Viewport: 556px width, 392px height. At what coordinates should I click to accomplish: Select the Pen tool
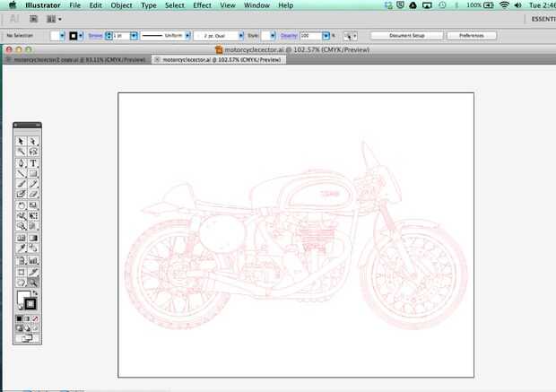point(22,163)
